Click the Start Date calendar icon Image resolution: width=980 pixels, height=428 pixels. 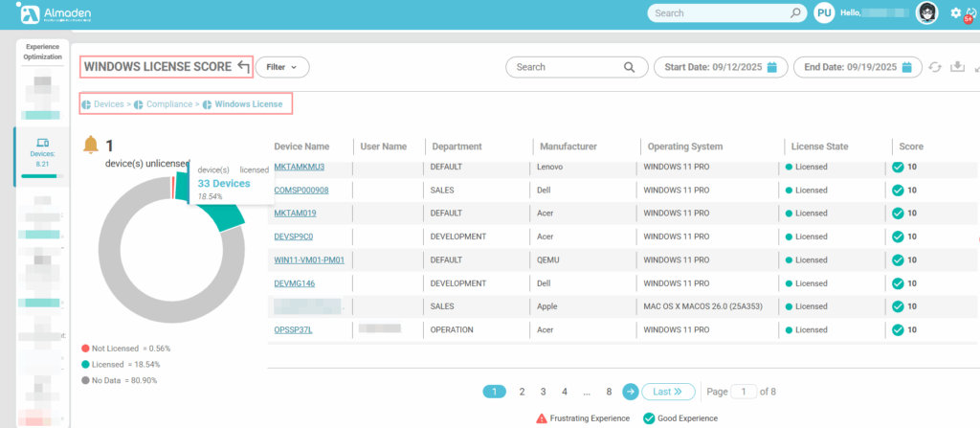pyautogui.click(x=772, y=67)
